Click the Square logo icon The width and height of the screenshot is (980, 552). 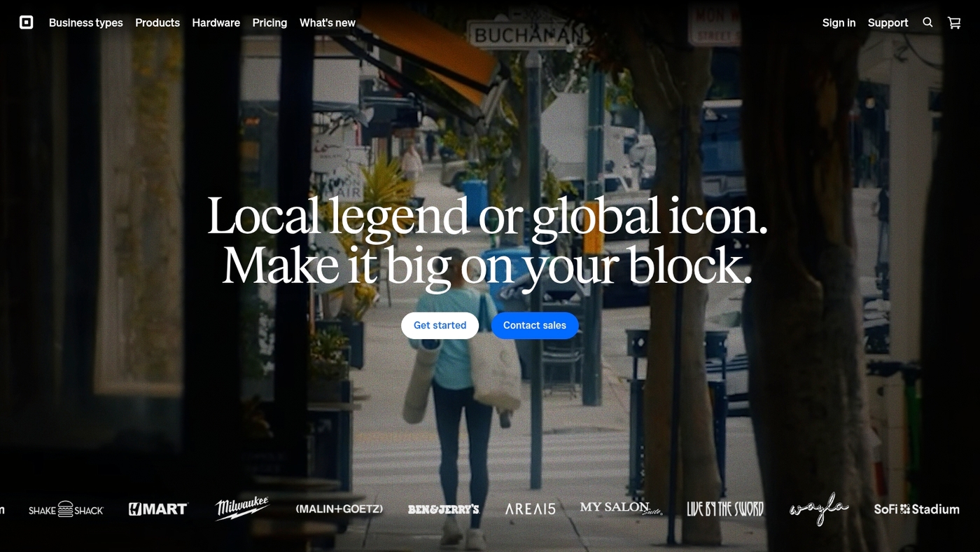pyautogui.click(x=27, y=22)
